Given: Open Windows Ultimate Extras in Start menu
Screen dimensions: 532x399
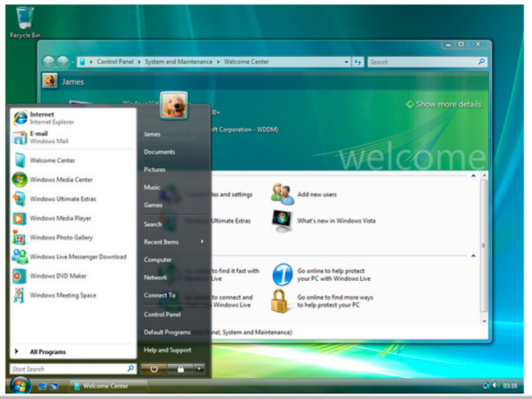Looking at the screenshot, I should [72, 199].
